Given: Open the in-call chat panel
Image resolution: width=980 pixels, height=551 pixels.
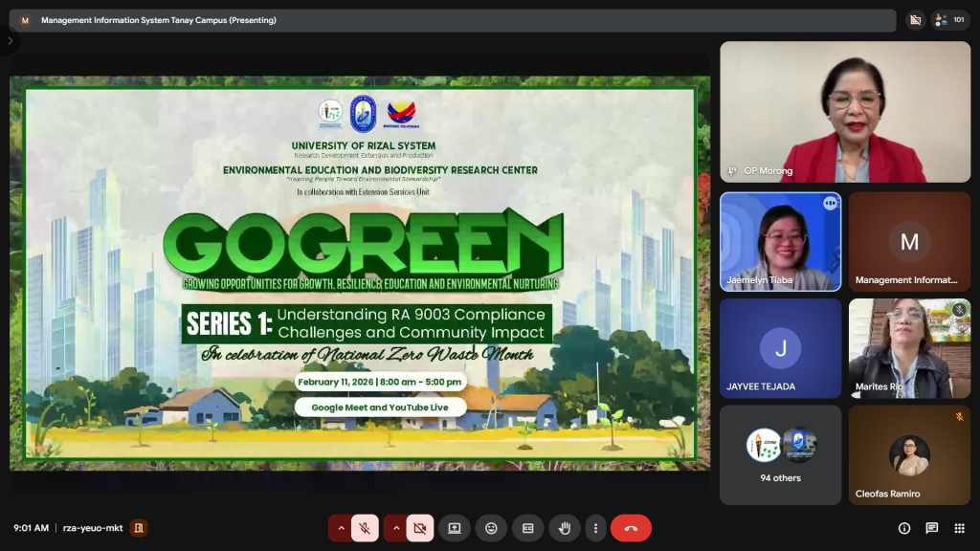Looking at the screenshot, I should (x=929, y=527).
